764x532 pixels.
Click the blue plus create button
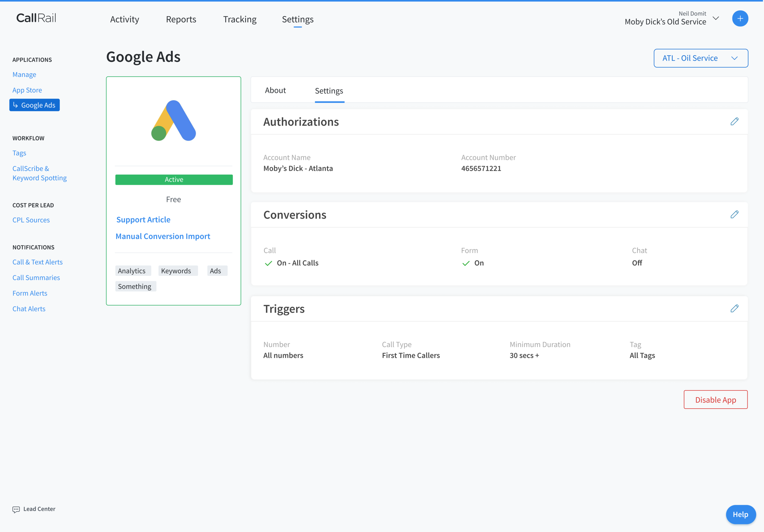[740, 19]
